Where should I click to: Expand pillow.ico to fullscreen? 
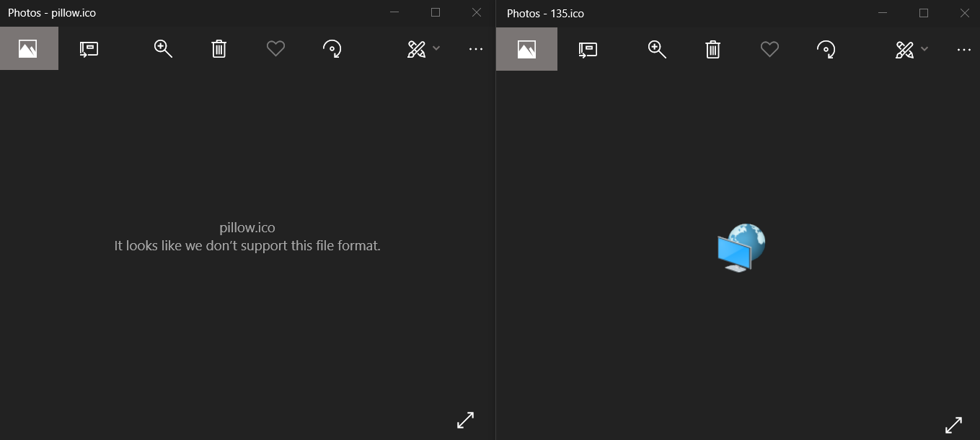tap(465, 420)
